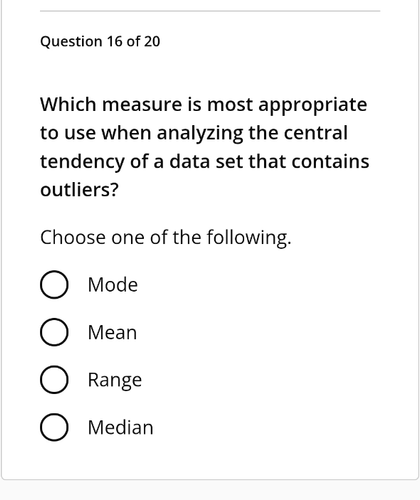Click the word "outliers?" in the question
The width and height of the screenshot is (420, 500).
[x=79, y=190]
